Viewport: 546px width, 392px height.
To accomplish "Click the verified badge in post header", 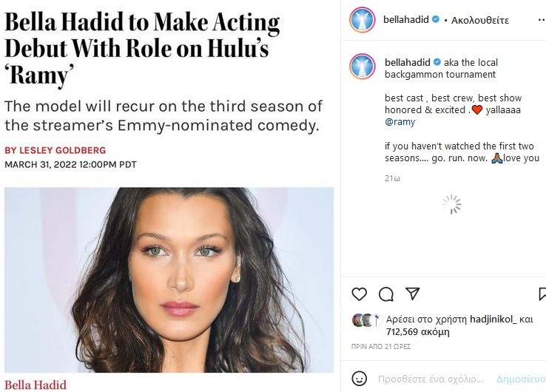I will (x=437, y=20).
